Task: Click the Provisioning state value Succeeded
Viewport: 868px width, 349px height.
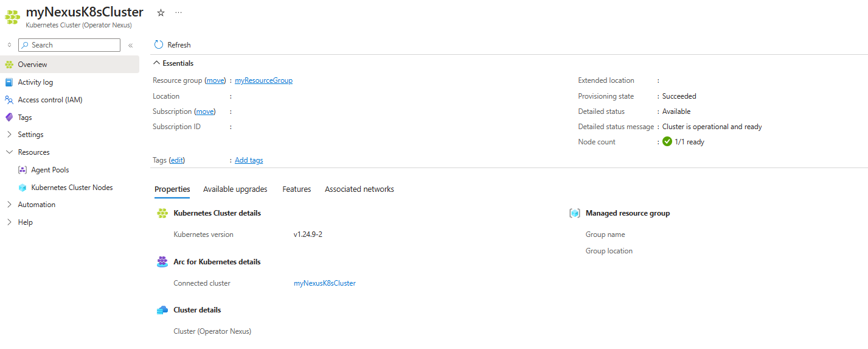Action: click(679, 96)
